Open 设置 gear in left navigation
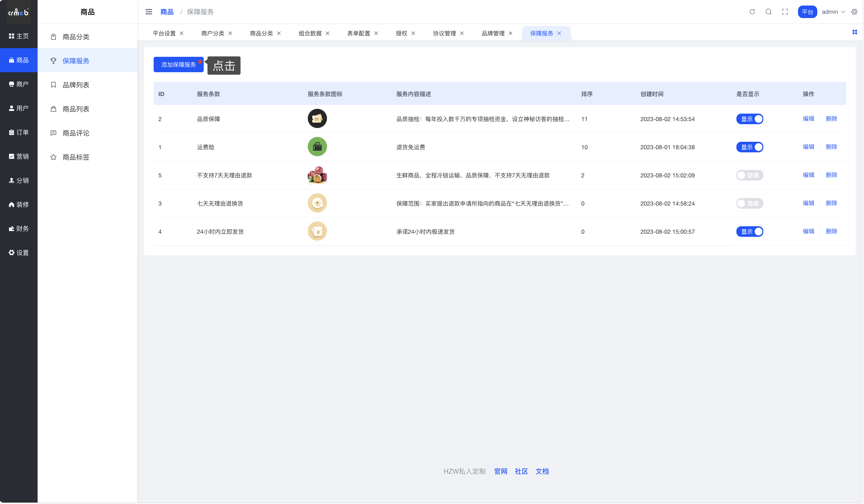 19,253
